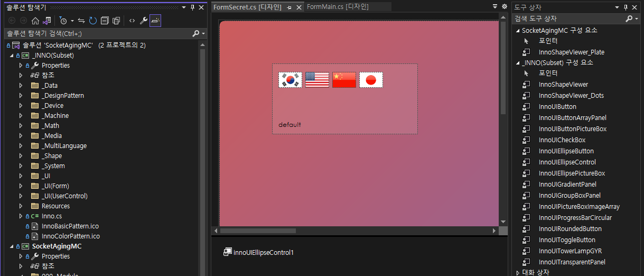
Task: Select innoUIEllipseControl1 in component tray
Action: 258,252
